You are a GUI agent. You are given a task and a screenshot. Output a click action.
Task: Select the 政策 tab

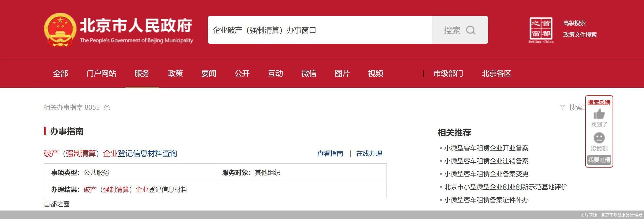click(175, 74)
